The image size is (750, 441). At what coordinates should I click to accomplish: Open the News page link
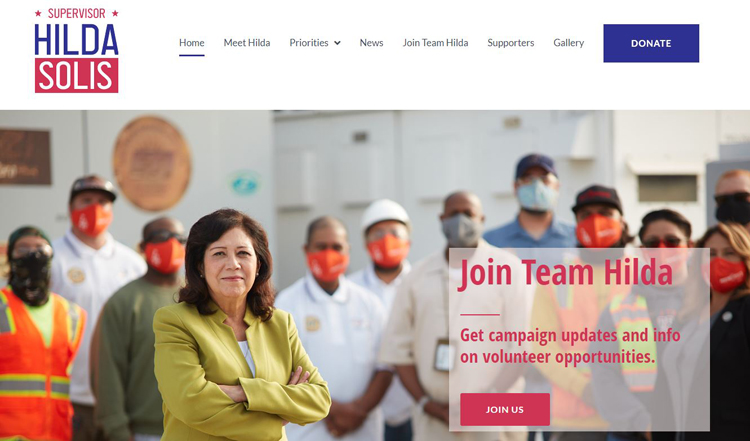pyautogui.click(x=371, y=43)
